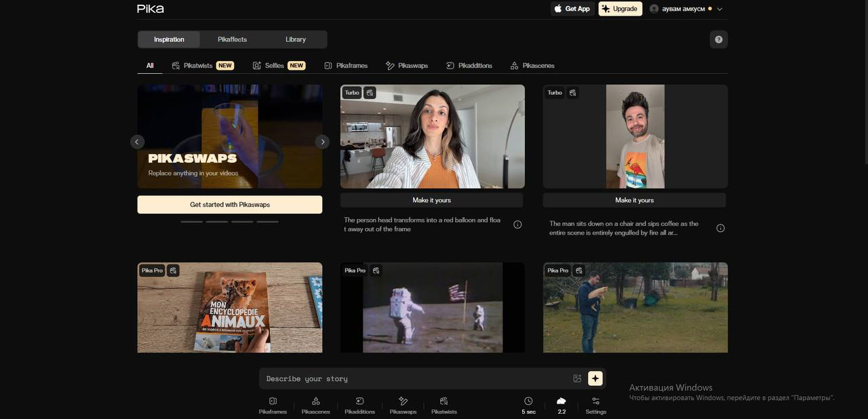The height and width of the screenshot is (419, 868).
Task: Open Settings in bottom toolbar
Action: tap(596, 405)
